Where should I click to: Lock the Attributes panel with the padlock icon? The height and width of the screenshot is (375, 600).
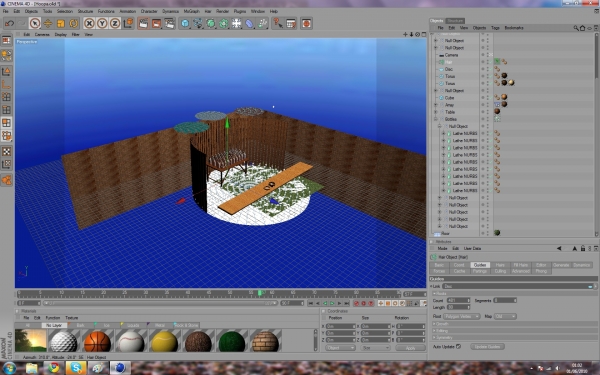pos(583,248)
